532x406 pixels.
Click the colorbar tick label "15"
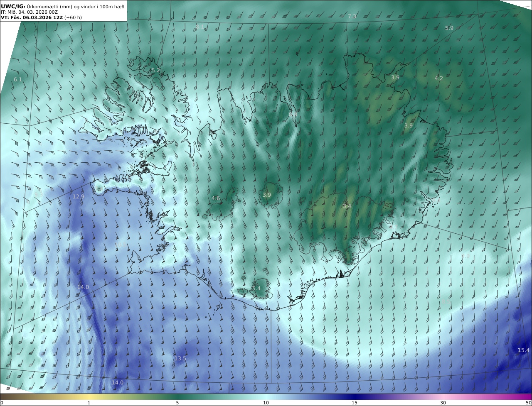[355, 403]
